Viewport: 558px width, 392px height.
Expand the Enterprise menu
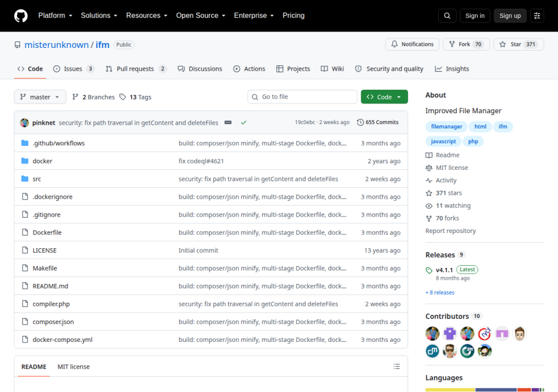254,16
